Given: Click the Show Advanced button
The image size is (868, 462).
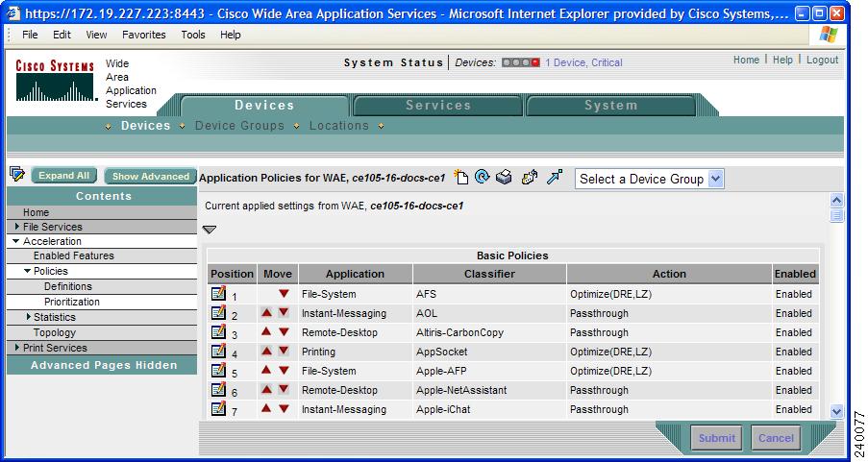Looking at the screenshot, I should coord(151,176).
